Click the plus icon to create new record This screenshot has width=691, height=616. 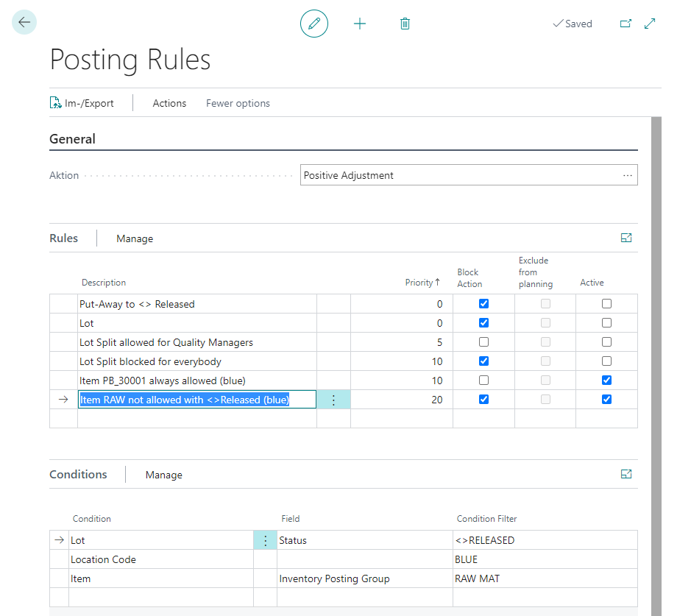point(360,24)
